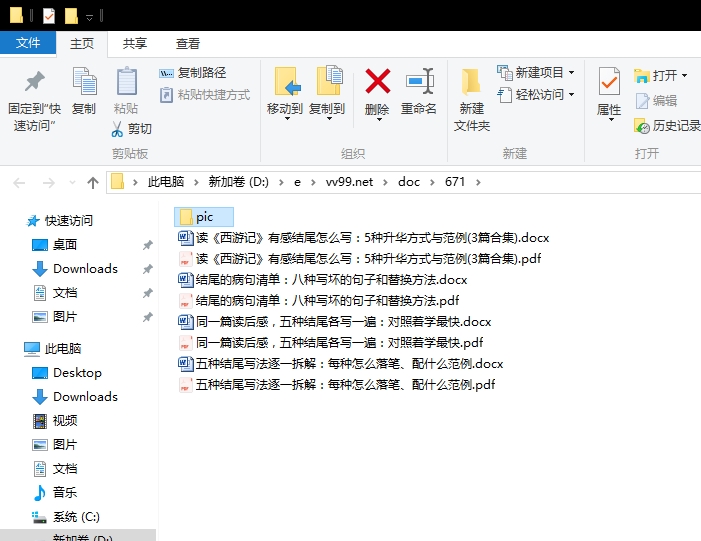Image resolution: width=701 pixels, height=541 pixels.
Task: Open Downloads under This PC
Action: coord(75,397)
